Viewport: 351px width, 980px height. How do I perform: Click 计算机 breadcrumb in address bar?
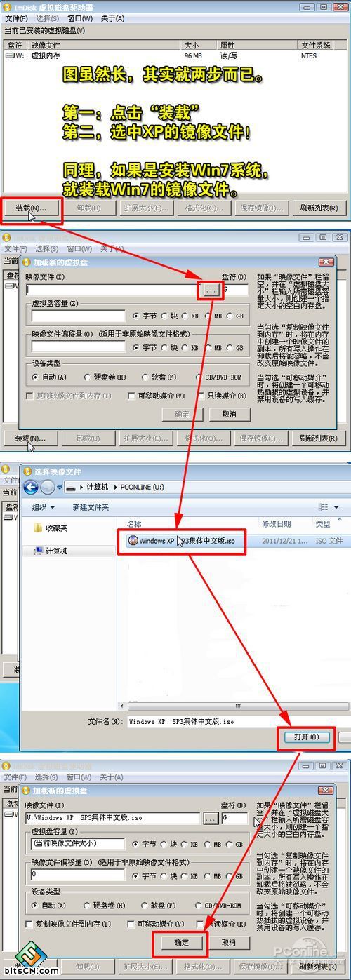[x=97, y=487]
